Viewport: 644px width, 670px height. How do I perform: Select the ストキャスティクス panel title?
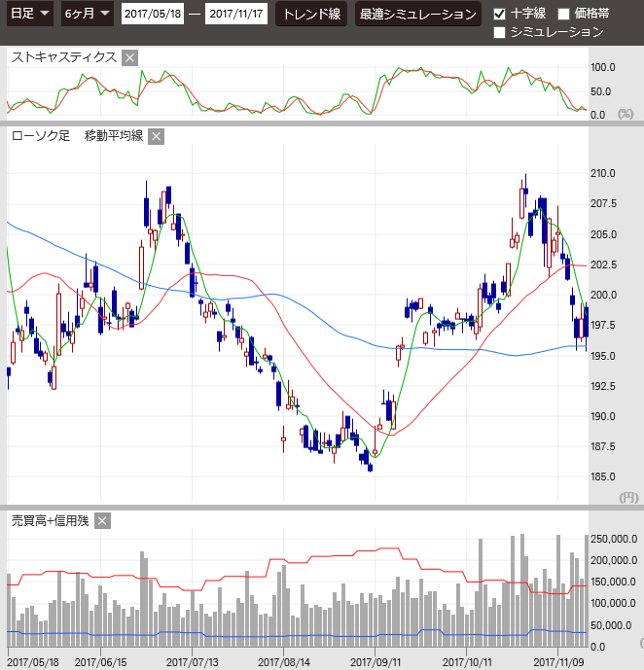pyautogui.click(x=64, y=57)
